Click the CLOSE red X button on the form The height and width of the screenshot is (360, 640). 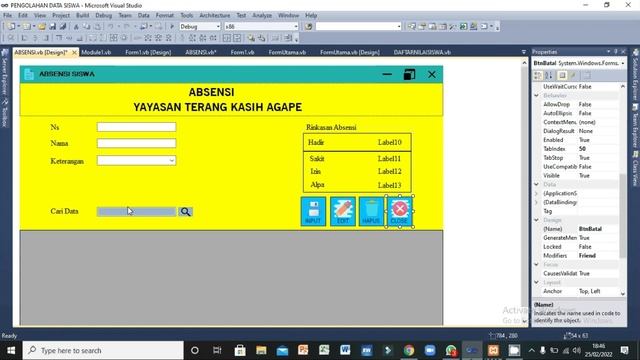(x=400, y=211)
